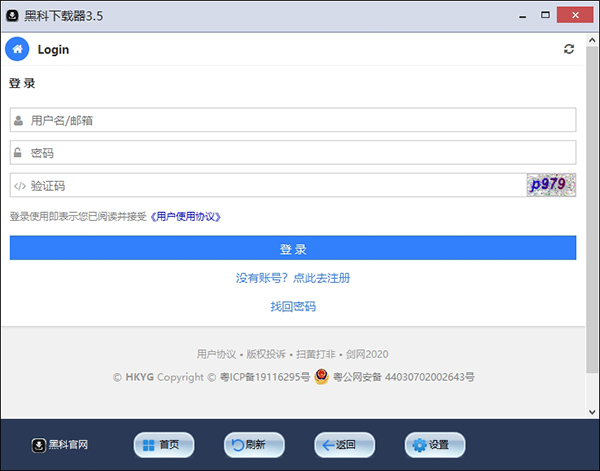The height and width of the screenshot is (471, 600).
Task: Click the 返回 button in bottom bar
Action: [344, 445]
